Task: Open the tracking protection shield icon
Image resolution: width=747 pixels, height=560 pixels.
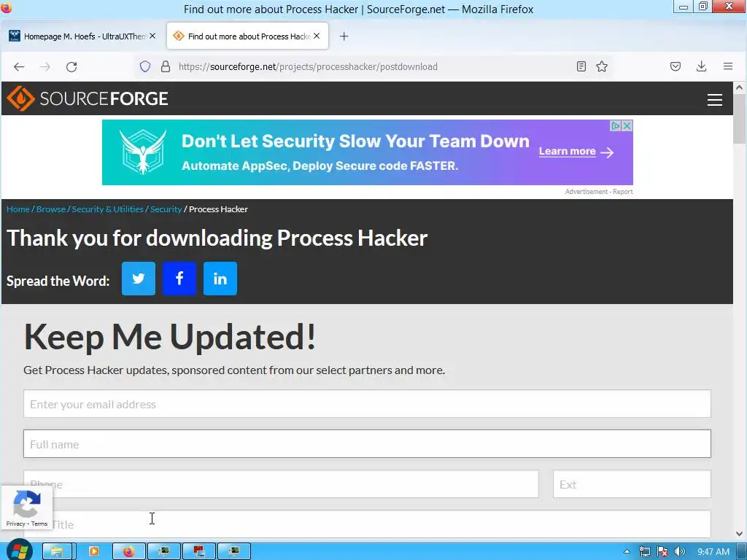Action: click(145, 66)
